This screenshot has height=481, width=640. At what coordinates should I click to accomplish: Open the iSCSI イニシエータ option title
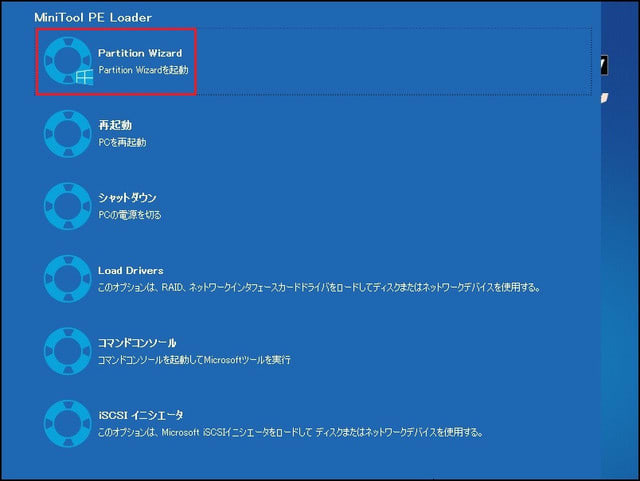[x=141, y=415]
